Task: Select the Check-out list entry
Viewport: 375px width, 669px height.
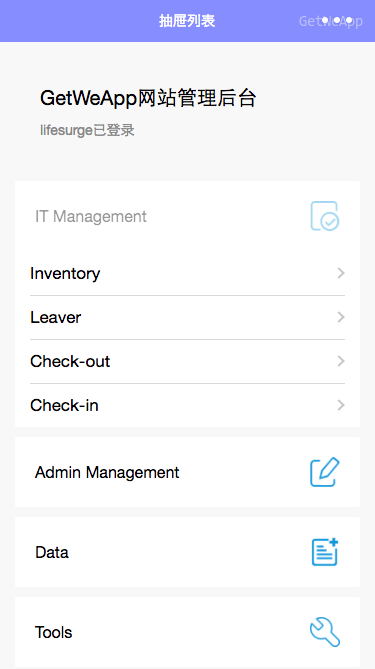Action: [x=187, y=361]
